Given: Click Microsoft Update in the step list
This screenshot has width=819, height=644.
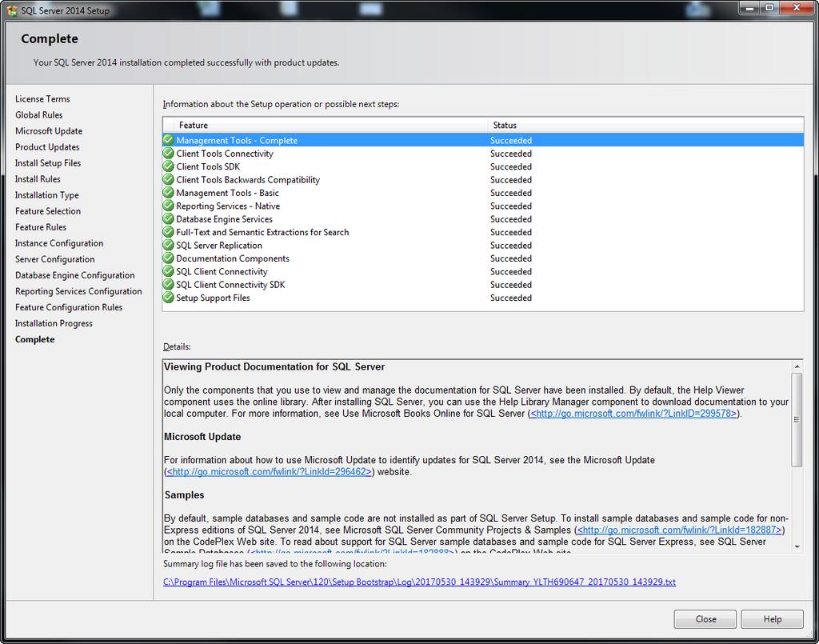Looking at the screenshot, I should click(49, 131).
